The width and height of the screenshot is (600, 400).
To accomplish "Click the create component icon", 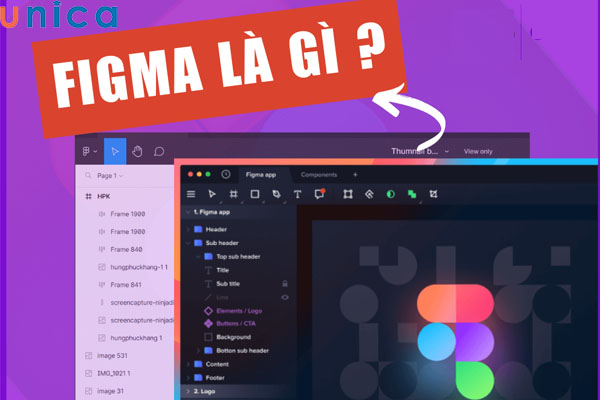I will click(369, 194).
